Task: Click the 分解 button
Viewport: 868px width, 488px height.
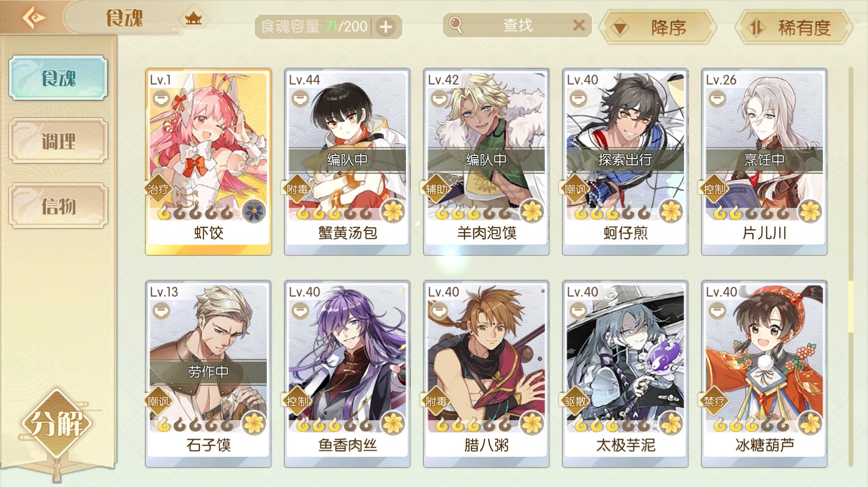Action: [x=57, y=424]
